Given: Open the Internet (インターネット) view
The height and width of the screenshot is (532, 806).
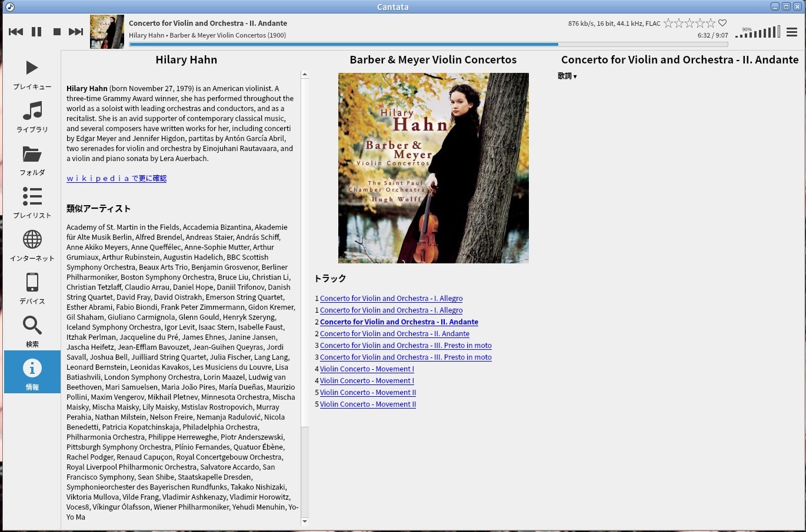Looking at the screenshot, I should (x=32, y=246).
